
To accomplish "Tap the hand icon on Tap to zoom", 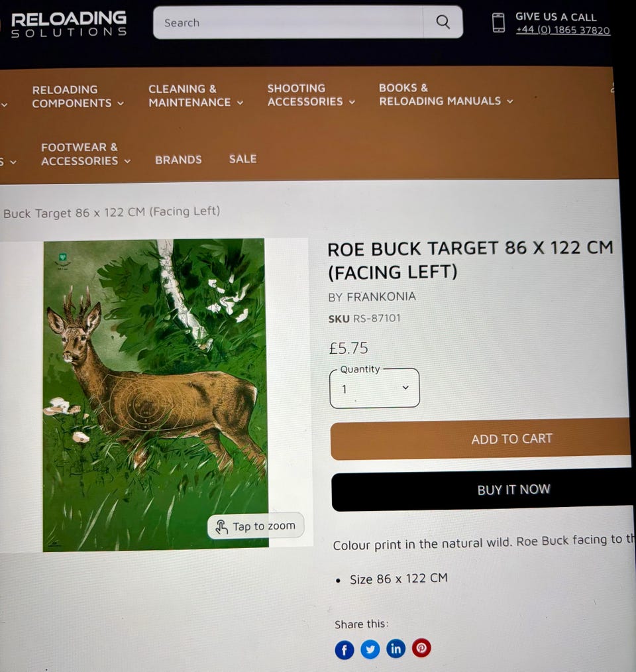I will 221,527.
